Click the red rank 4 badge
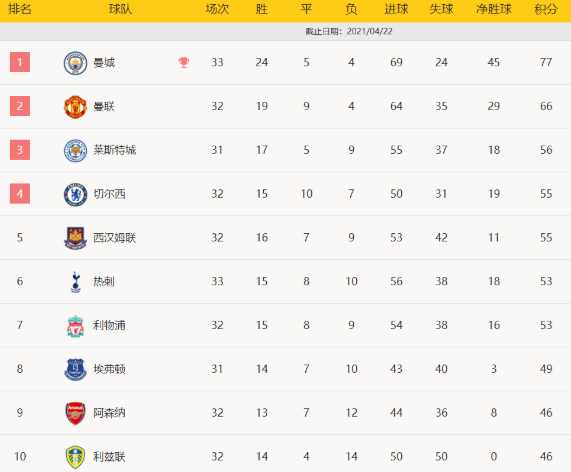 pos(20,193)
